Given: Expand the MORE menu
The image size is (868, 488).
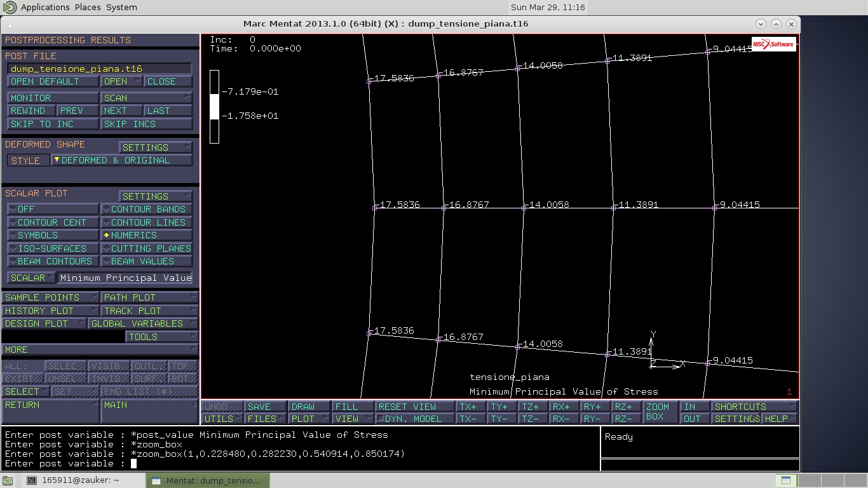Looking at the screenshot, I should tap(100, 349).
